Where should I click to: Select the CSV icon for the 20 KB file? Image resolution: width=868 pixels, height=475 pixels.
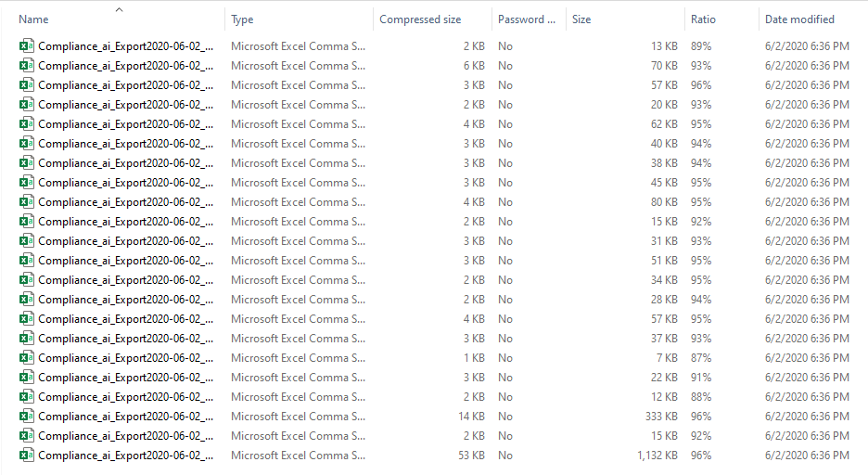[x=26, y=105]
